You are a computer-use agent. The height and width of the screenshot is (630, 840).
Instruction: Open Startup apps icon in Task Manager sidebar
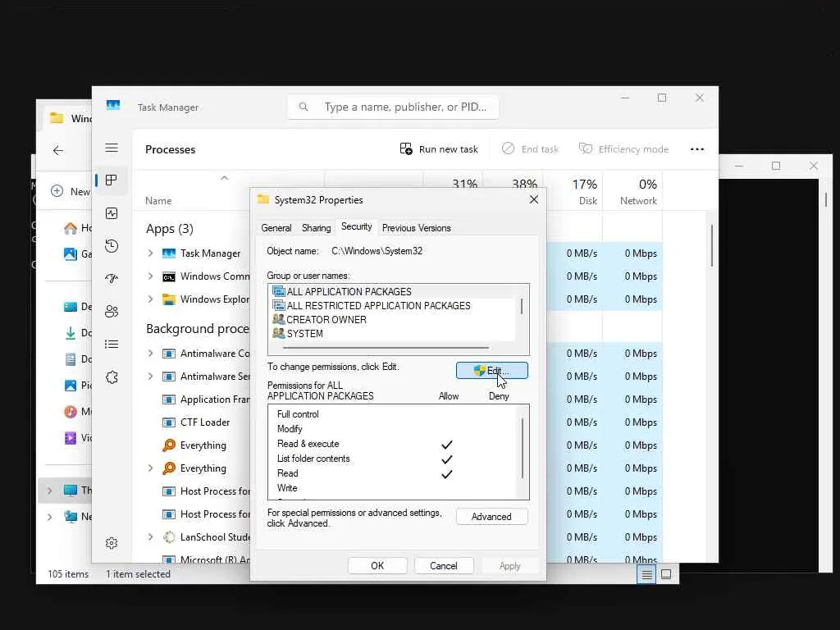[112, 279]
